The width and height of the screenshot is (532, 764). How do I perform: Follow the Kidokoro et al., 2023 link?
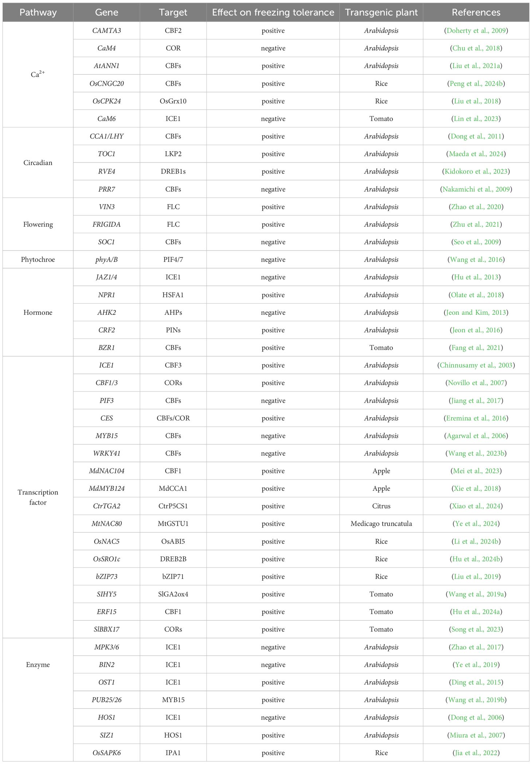[476, 171]
